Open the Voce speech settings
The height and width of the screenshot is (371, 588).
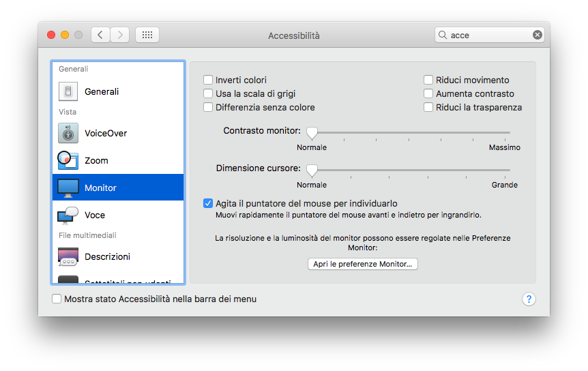[x=94, y=215]
